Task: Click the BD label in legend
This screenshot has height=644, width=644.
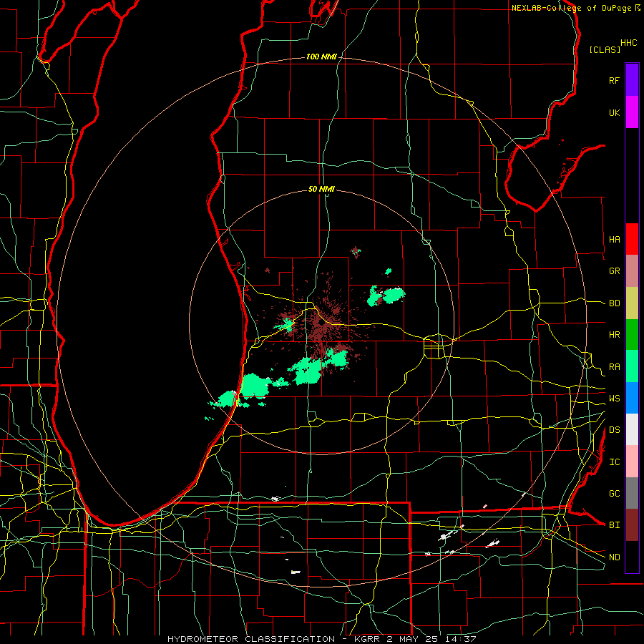Action: pos(614,303)
